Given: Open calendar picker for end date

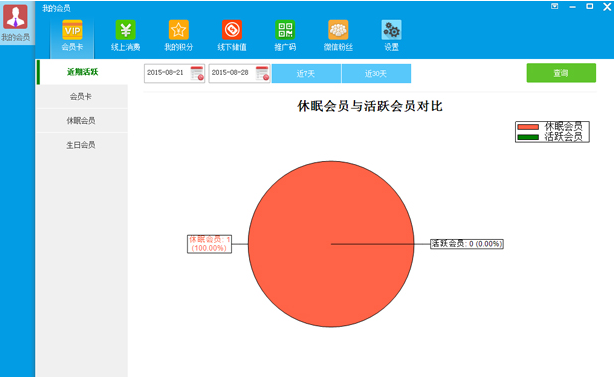Looking at the screenshot, I should tap(262, 73).
